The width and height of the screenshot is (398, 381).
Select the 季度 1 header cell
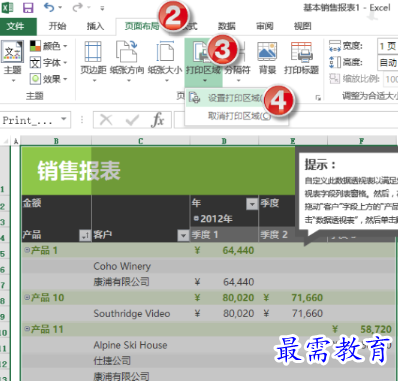pos(224,235)
